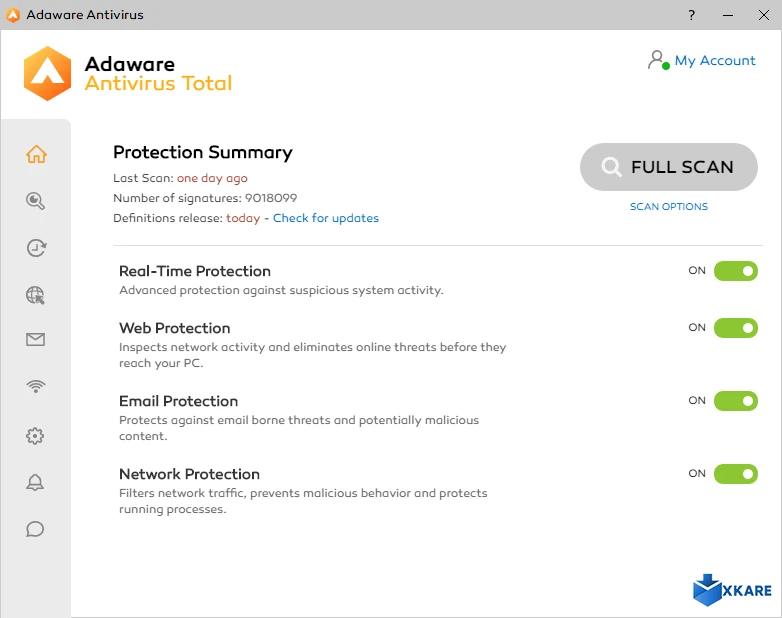The image size is (782, 618).
Task: Close the Adaware Antivirus window
Action: coord(764,15)
